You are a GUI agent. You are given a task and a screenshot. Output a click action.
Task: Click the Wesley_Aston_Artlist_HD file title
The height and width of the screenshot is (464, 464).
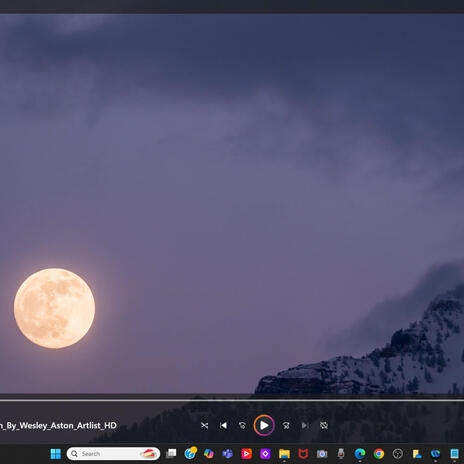pos(58,425)
